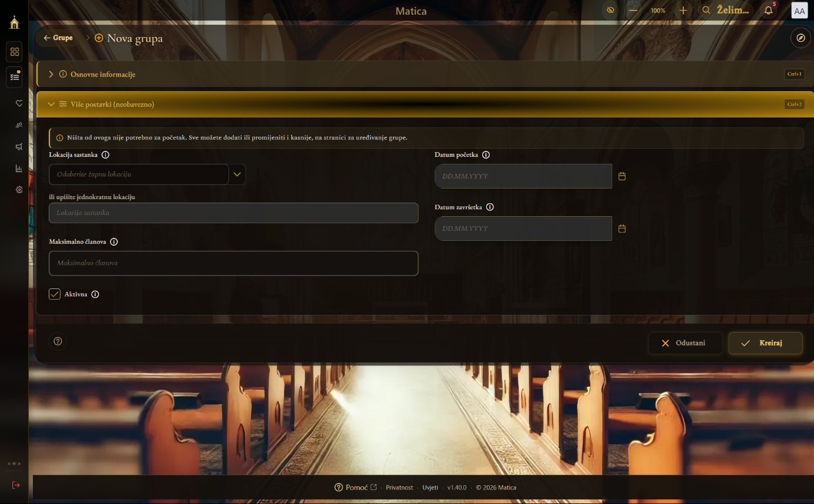Click the Želim... search box
Image resolution: width=814 pixels, height=504 pixels.
point(726,10)
